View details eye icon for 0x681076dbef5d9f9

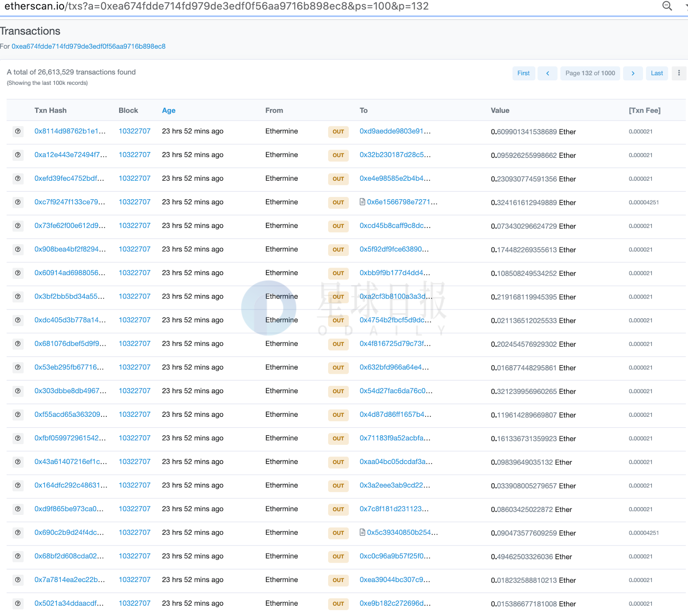point(18,344)
